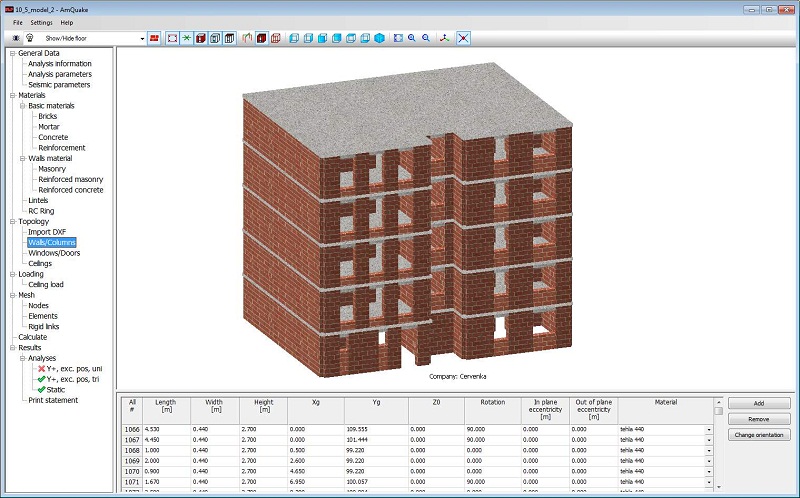The height and width of the screenshot is (498, 800).
Task: Toggle the light bulb icon in toolbar
Action: coord(29,38)
